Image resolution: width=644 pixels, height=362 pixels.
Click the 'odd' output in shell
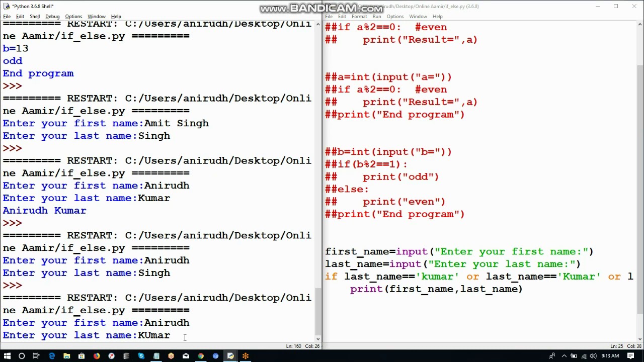pos(13,61)
